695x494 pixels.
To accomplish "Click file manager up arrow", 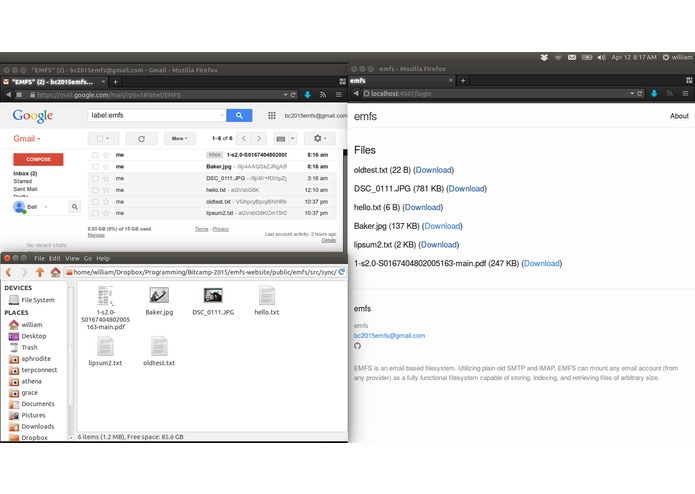I will pos(40,272).
